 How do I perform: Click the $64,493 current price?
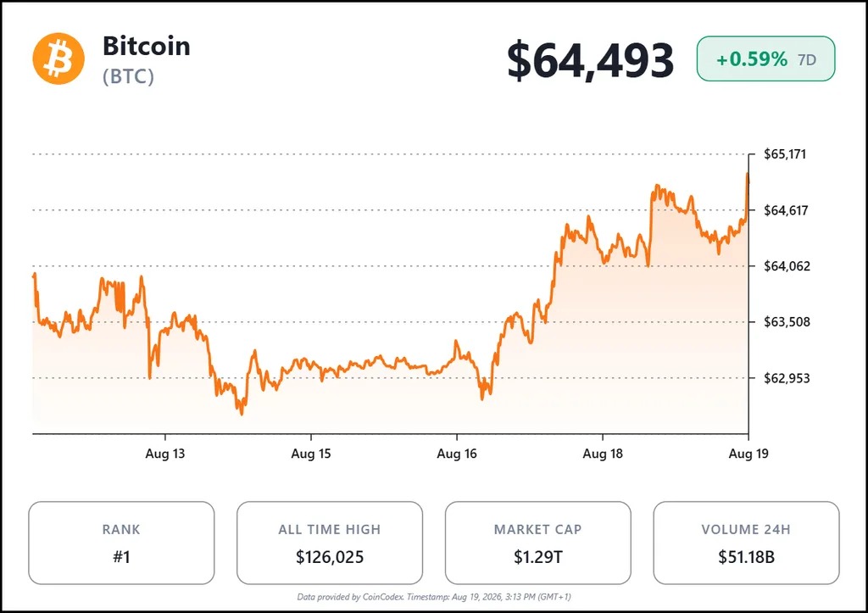pyautogui.click(x=590, y=59)
